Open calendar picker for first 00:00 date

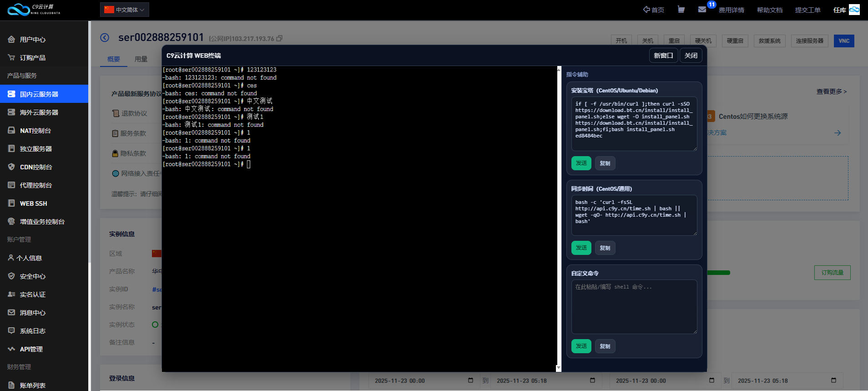[x=470, y=381]
